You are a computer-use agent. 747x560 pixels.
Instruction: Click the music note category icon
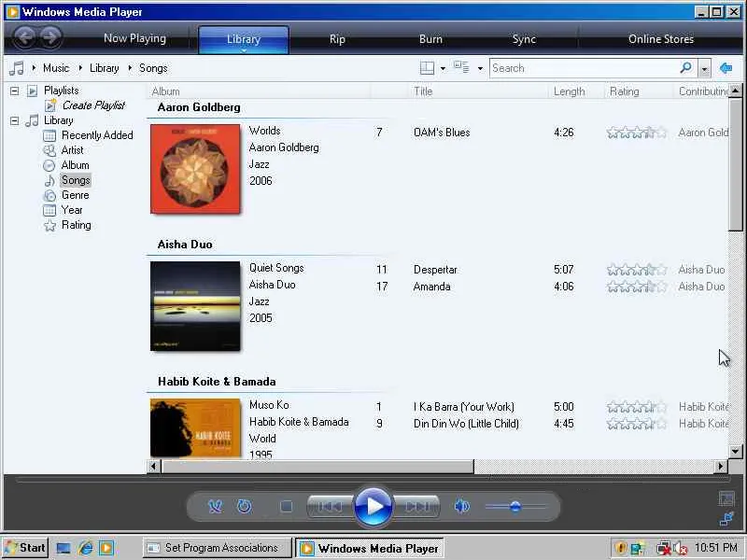pyautogui.click(x=17, y=68)
